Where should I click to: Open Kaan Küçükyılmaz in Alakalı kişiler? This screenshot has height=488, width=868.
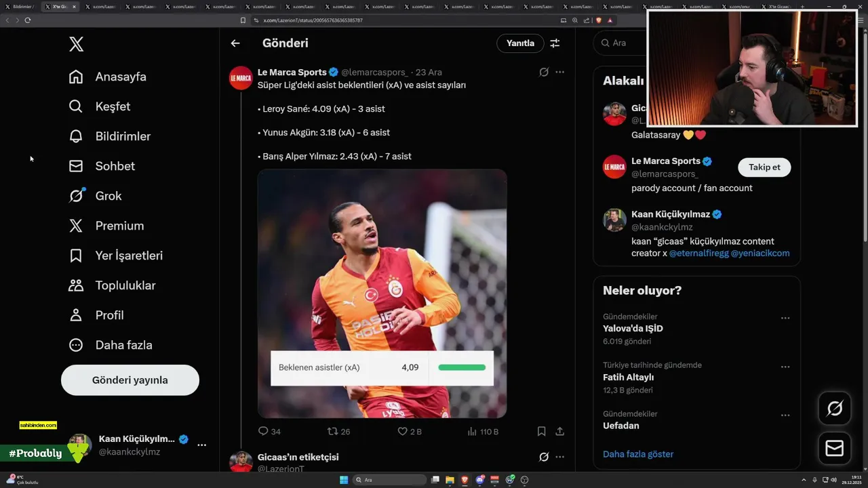click(671, 214)
